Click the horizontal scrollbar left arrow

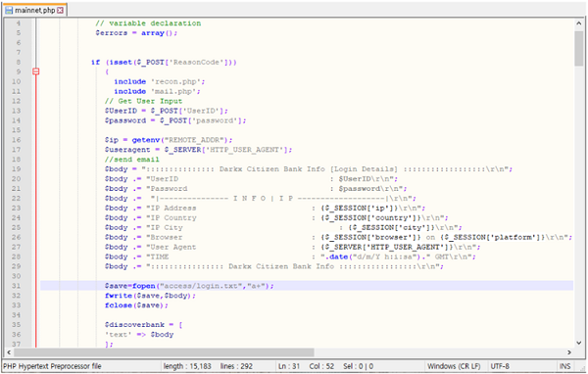point(9,352)
